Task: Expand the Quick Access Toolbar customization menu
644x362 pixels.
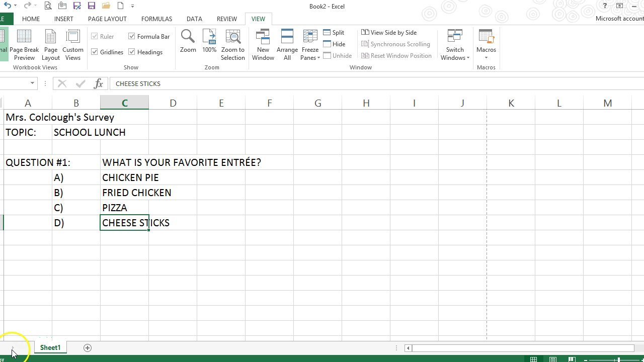Action: [x=132, y=7]
